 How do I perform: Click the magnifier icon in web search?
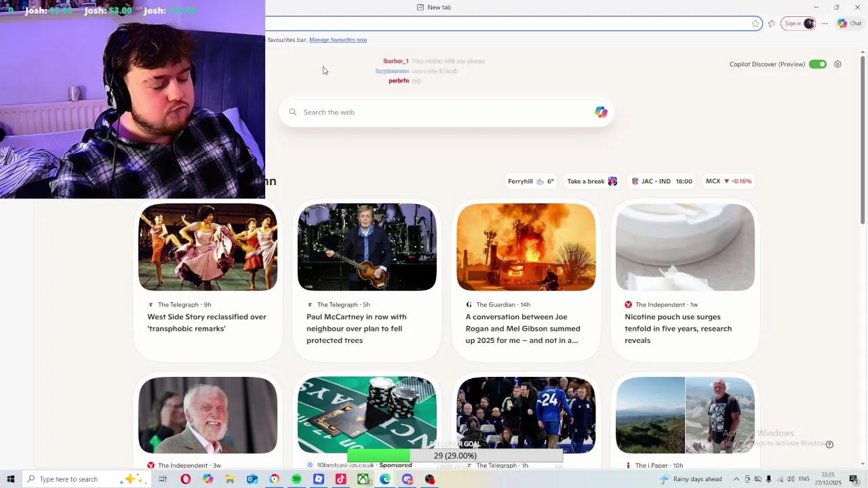[x=293, y=113]
